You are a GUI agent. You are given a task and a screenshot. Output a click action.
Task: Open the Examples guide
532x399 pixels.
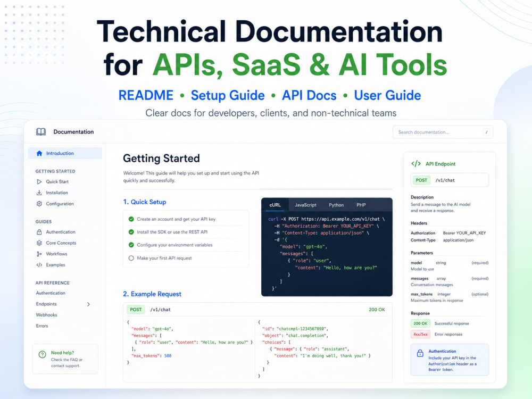pos(56,265)
